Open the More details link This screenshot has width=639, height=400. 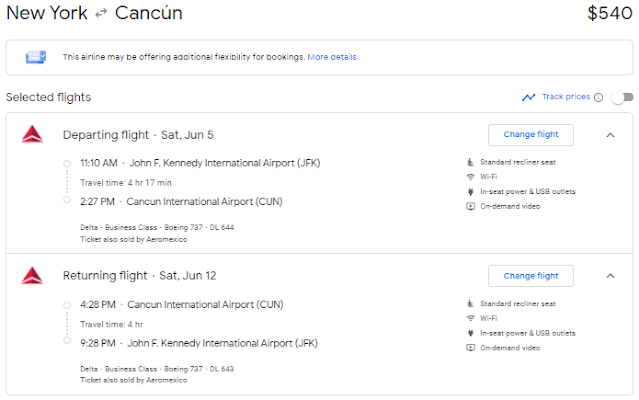(332, 57)
